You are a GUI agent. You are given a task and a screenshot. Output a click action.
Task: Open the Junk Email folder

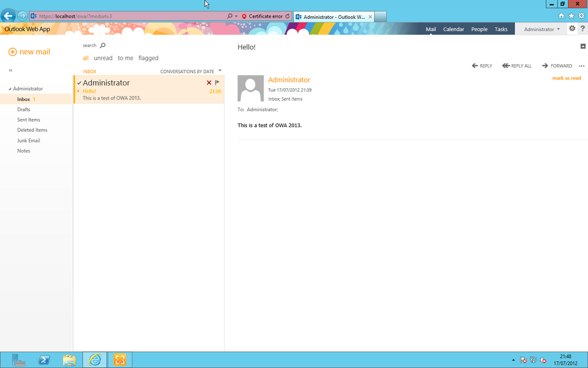[28, 141]
